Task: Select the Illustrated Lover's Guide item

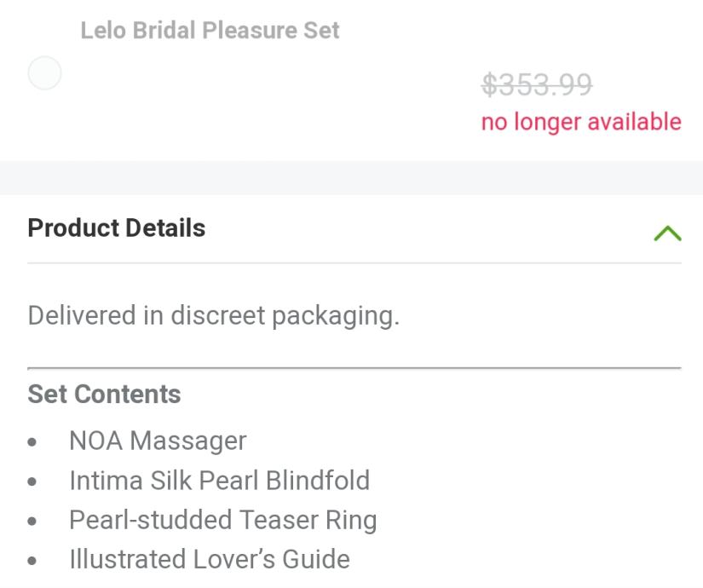Action: (x=209, y=560)
